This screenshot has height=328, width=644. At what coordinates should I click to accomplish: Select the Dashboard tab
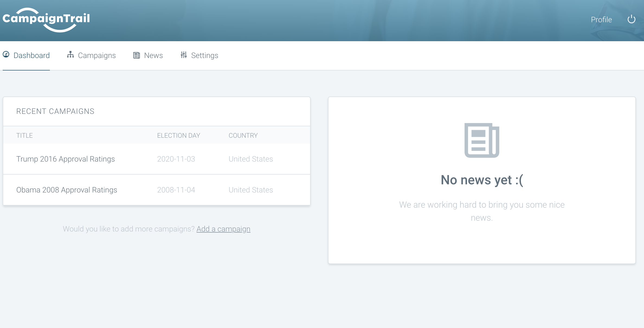tap(32, 55)
